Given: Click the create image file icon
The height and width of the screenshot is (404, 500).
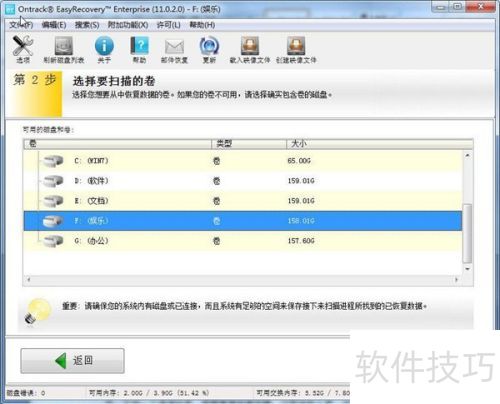Looking at the screenshot, I should click(x=296, y=46).
